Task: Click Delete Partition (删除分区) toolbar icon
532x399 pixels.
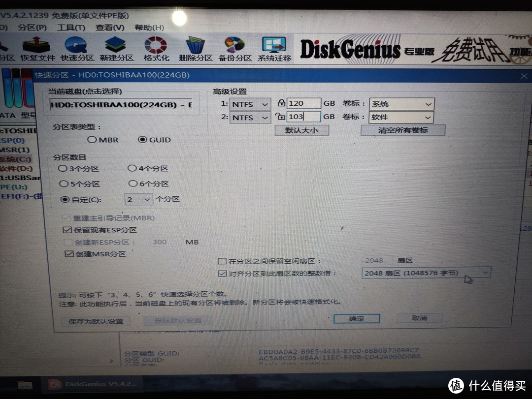Action: [x=196, y=49]
